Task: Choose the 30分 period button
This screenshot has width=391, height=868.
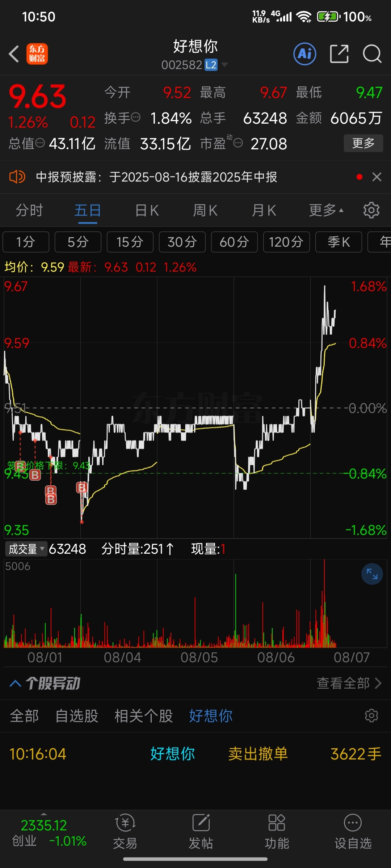Action: point(182,242)
